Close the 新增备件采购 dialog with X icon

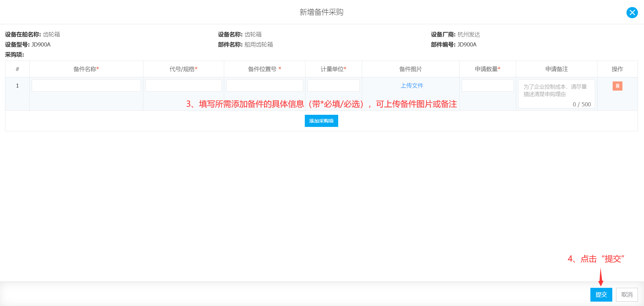click(632, 12)
